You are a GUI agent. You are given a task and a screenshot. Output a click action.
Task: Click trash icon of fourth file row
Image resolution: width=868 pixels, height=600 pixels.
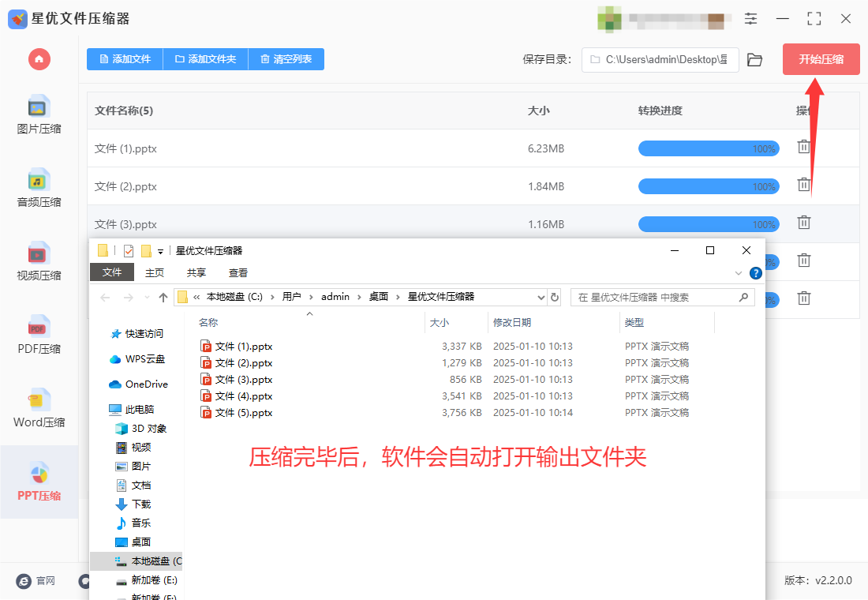pyautogui.click(x=804, y=260)
